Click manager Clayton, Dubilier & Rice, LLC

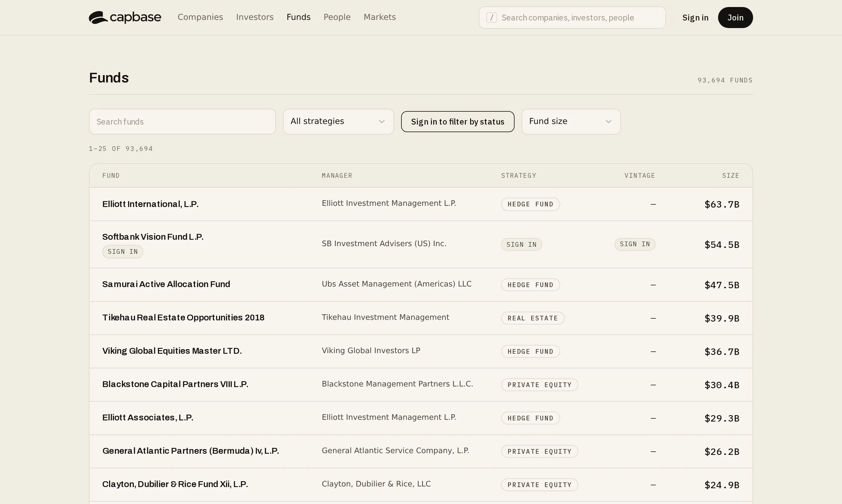[x=376, y=484]
